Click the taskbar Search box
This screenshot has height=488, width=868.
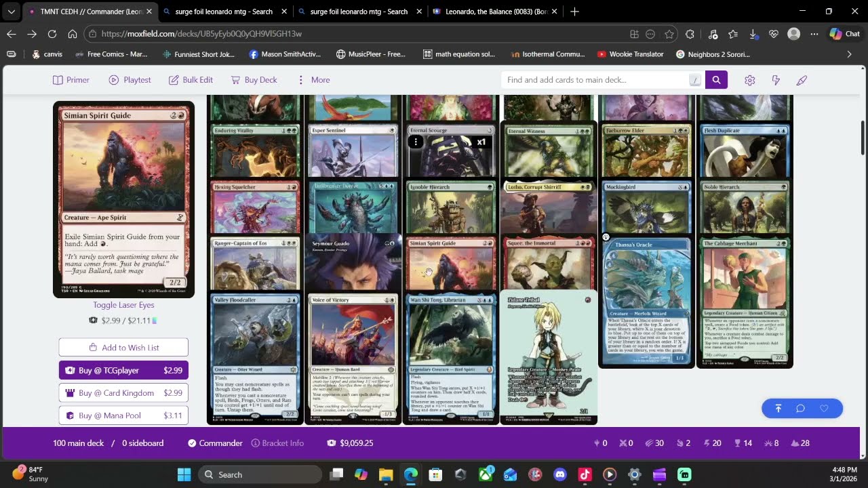pyautogui.click(x=260, y=474)
